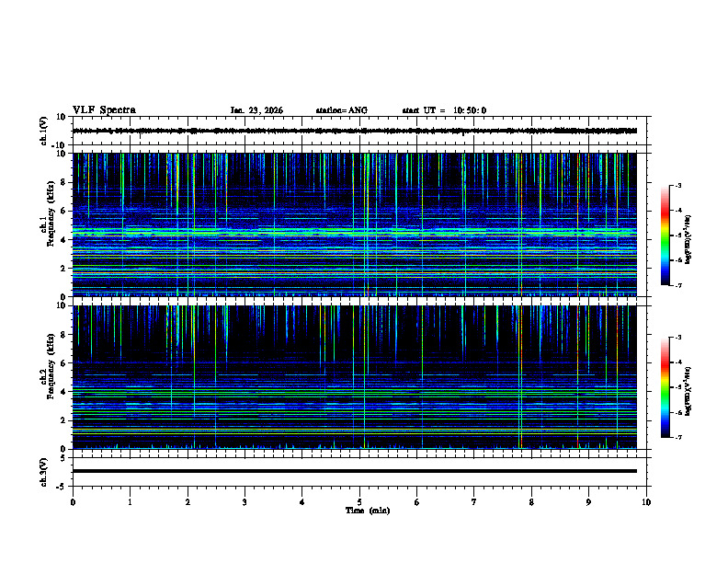Click the ch.2 colorbar log(PSD) unit label
This screenshot has width=728, height=563.
[x=688, y=391]
